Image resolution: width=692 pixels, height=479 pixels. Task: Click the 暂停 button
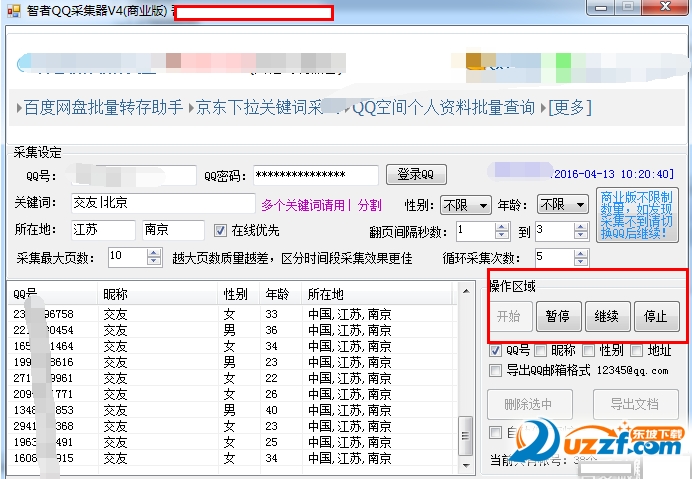pyautogui.click(x=558, y=317)
